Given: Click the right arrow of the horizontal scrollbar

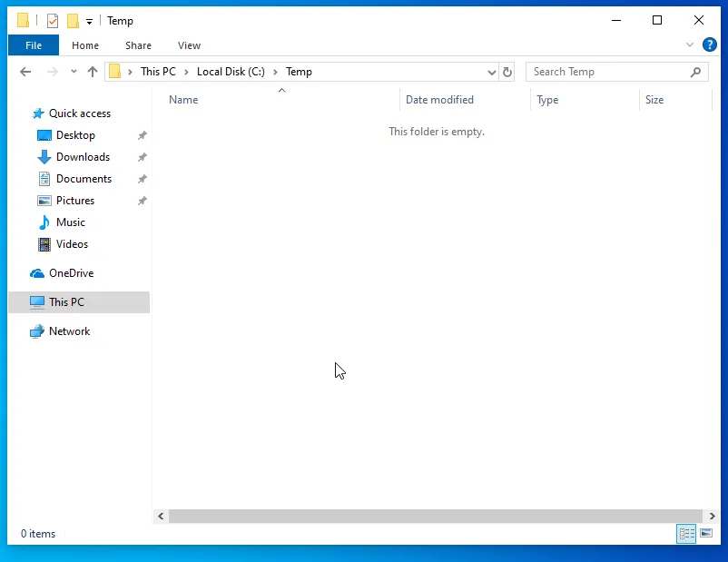Looking at the screenshot, I should pos(713,516).
